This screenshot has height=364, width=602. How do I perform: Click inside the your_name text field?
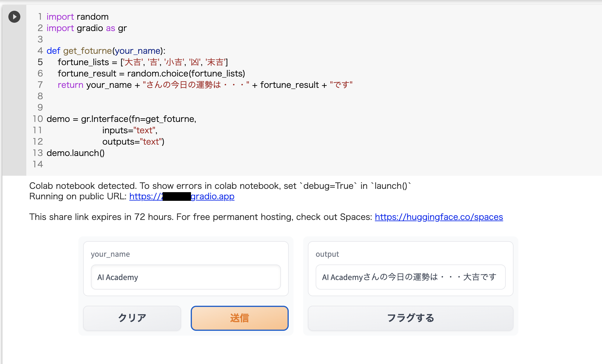(185, 277)
